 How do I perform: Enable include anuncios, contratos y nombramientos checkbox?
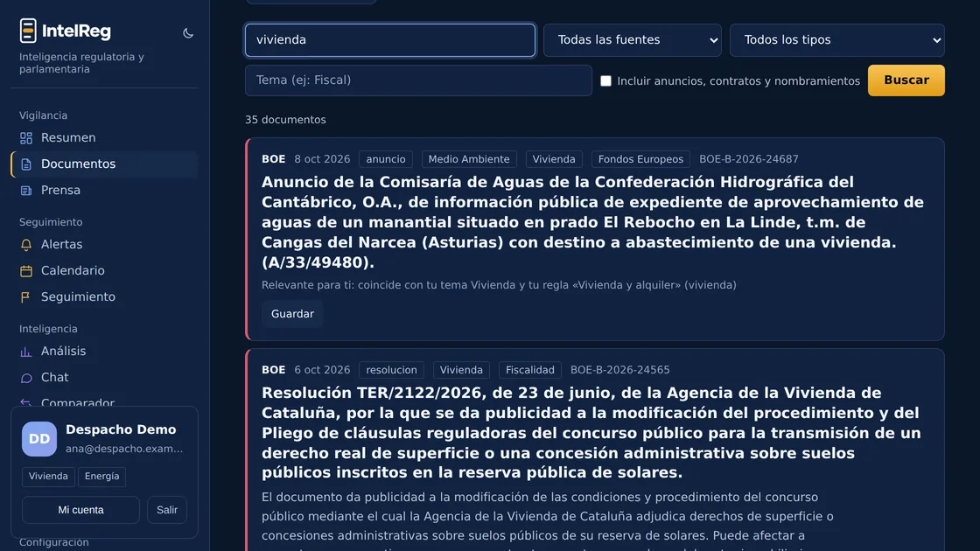[x=605, y=80]
